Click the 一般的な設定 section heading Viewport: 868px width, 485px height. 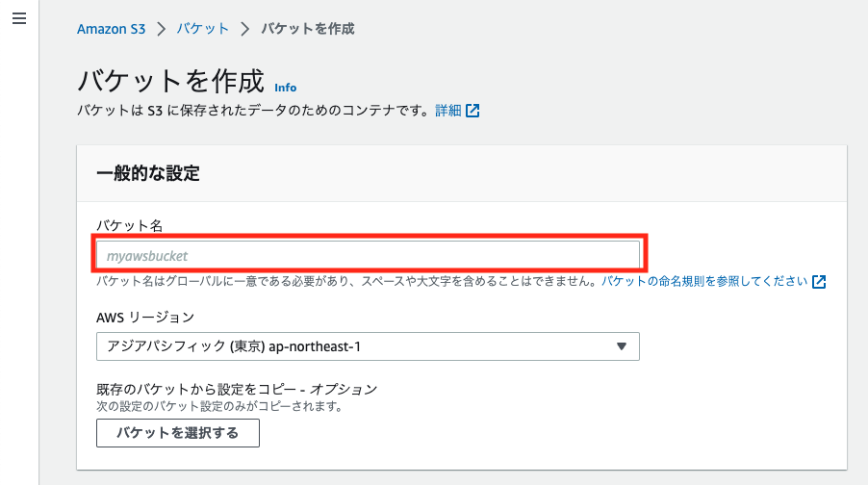point(148,173)
